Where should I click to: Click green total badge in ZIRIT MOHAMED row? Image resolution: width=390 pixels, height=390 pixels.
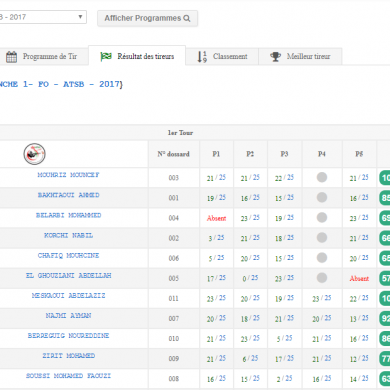click(385, 359)
